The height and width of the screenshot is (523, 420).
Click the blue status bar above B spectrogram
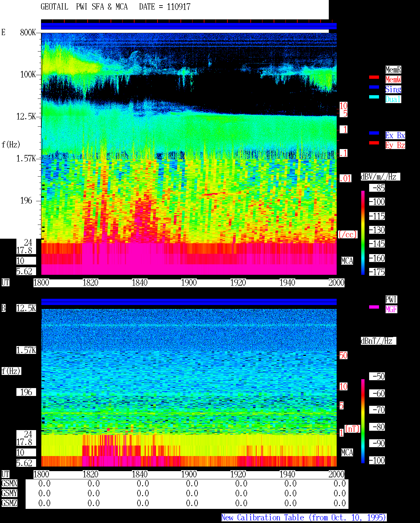coord(189,302)
